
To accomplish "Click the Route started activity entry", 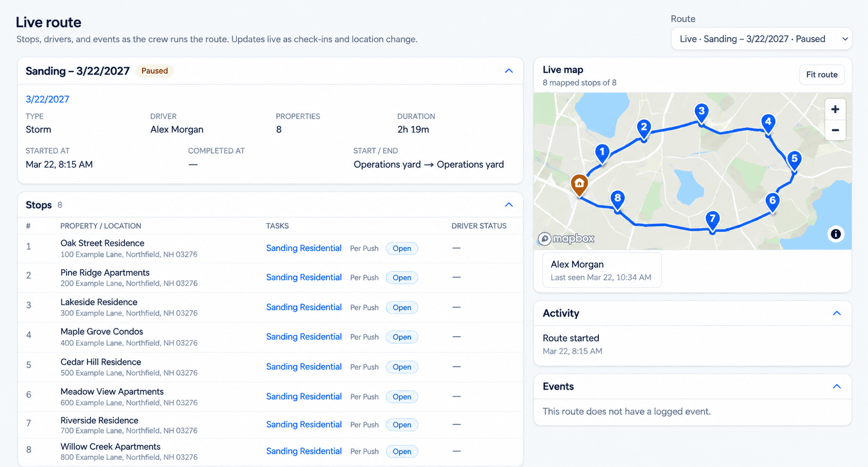I will coord(572,344).
